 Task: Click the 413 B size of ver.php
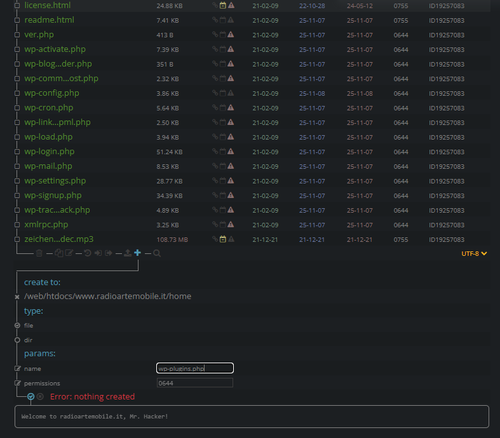click(x=165, y=35)
